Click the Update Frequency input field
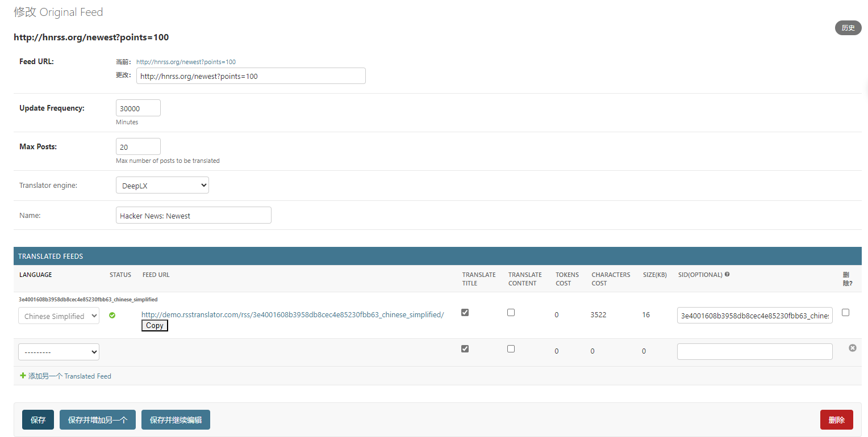This screenshot has height=437, width=868. 138,108
